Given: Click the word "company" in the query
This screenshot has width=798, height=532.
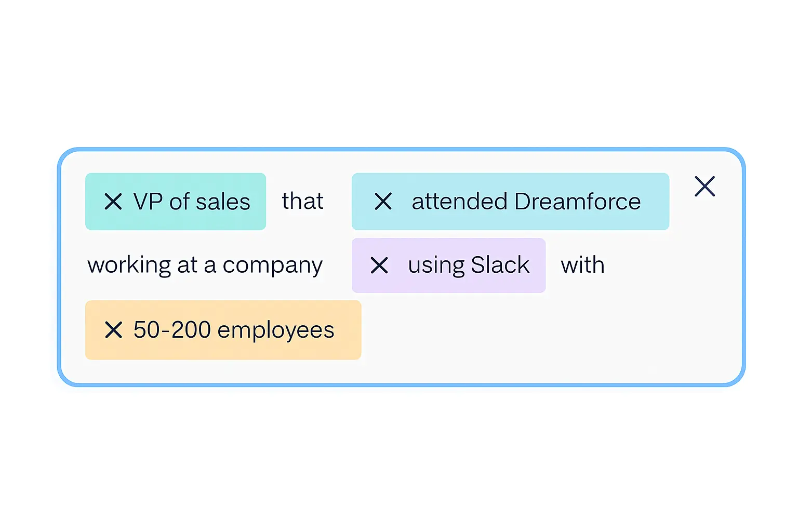Looking at the screenshot, I should point(272,265).
